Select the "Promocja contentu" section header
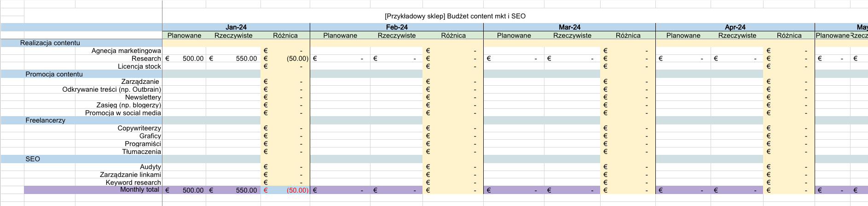This screenshot has height=206, width=868. (x=54, y=74)
